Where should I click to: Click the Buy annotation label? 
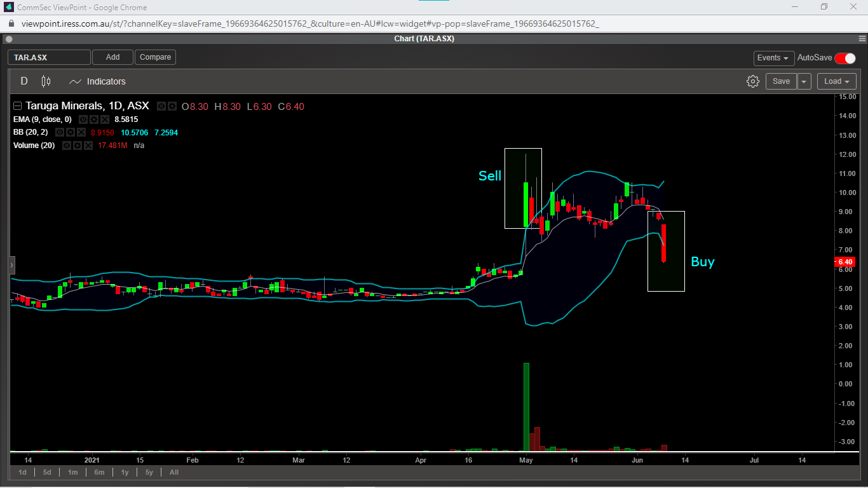[x=703, y=262]
